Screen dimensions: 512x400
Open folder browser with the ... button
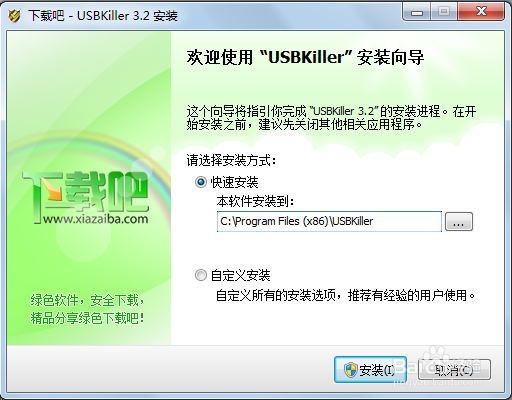click(x=459, y=222)
